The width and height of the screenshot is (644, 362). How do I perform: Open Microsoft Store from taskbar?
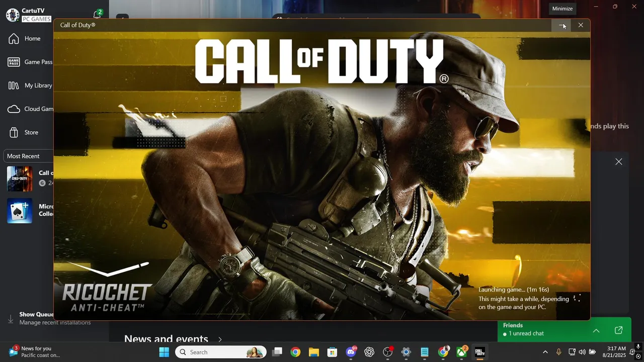tap(332, 352)
